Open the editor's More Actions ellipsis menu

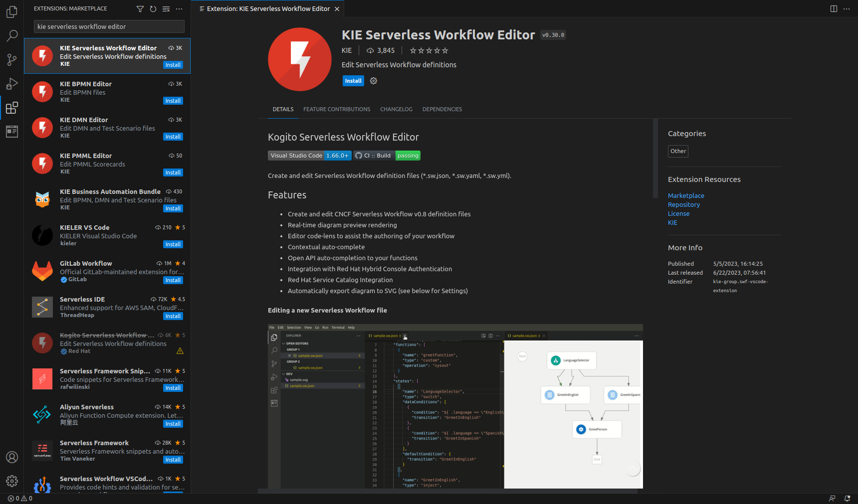pos(847,8)
